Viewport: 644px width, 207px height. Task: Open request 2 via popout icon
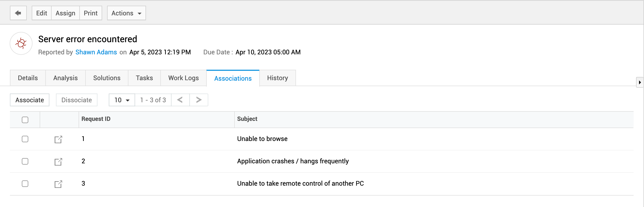[x=58, y=162]
